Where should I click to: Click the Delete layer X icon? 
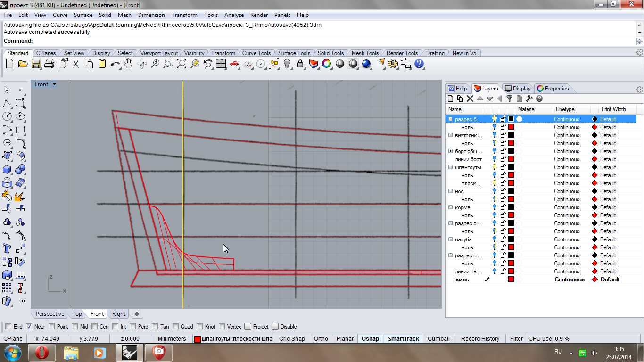(470, 99)
